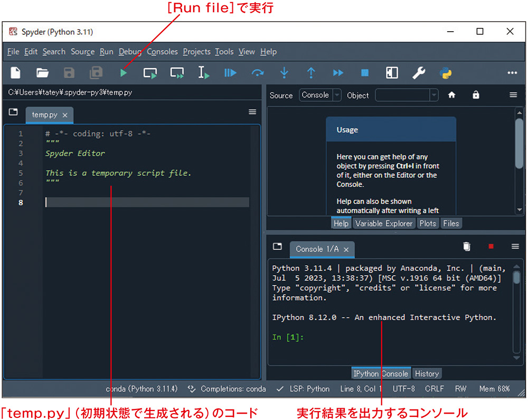The width and height of the screenshot is (528, 420).
Task: Run the current cell
Action: click(150, 73)
